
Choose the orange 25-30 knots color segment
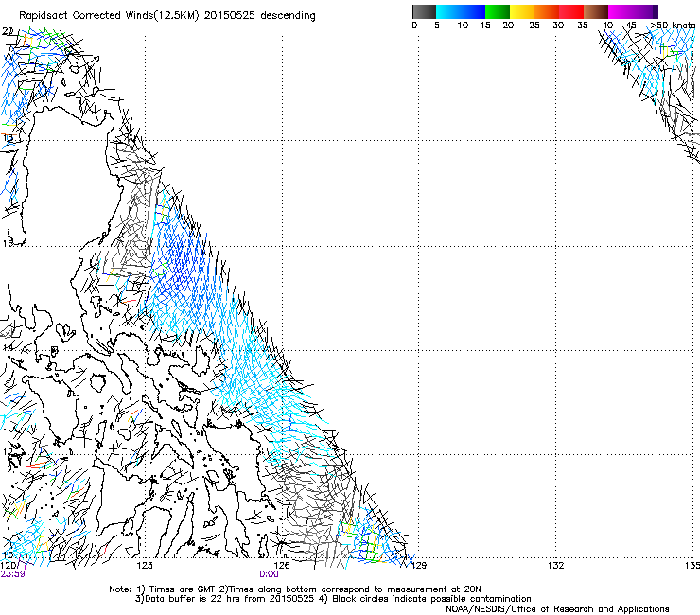coord(547,11)
